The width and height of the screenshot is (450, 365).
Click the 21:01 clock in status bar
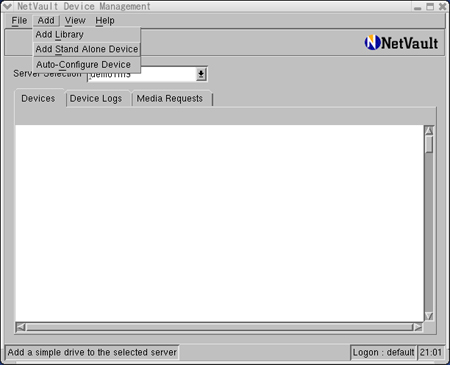[431, 353]
